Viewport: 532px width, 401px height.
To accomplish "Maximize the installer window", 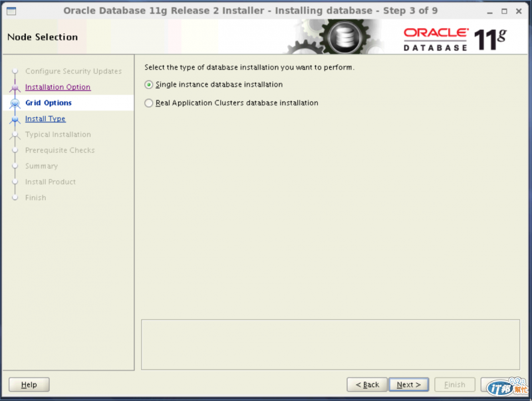I will 504,11.
